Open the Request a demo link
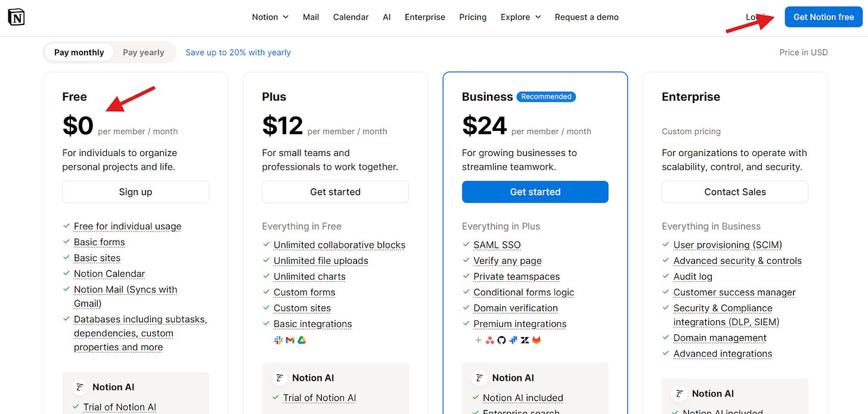Image resolution: width=868 pixels, height=414 pixels. [587, 17]
